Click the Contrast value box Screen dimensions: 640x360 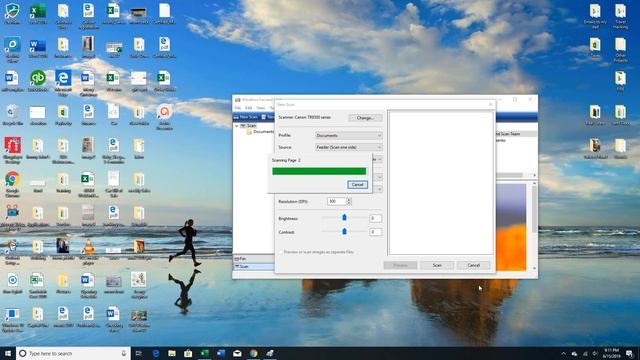(x=376, y=232)
